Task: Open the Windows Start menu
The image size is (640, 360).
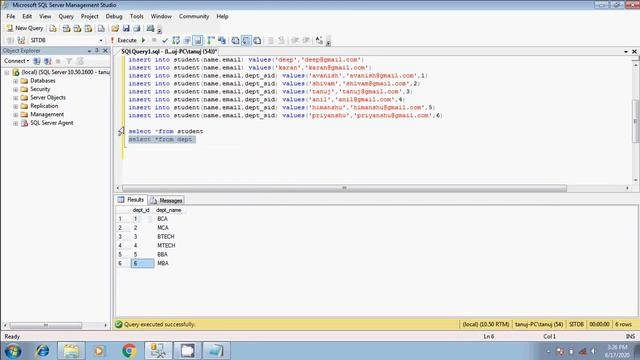Action: 13,351
